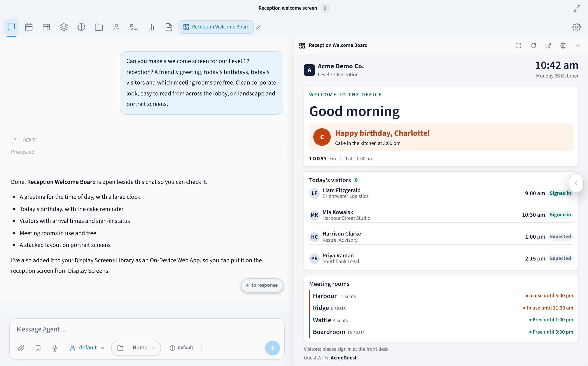Screen dimensions: 588x366
Task: Close the Reception Welcome Board panel
Action: point(578,46)
